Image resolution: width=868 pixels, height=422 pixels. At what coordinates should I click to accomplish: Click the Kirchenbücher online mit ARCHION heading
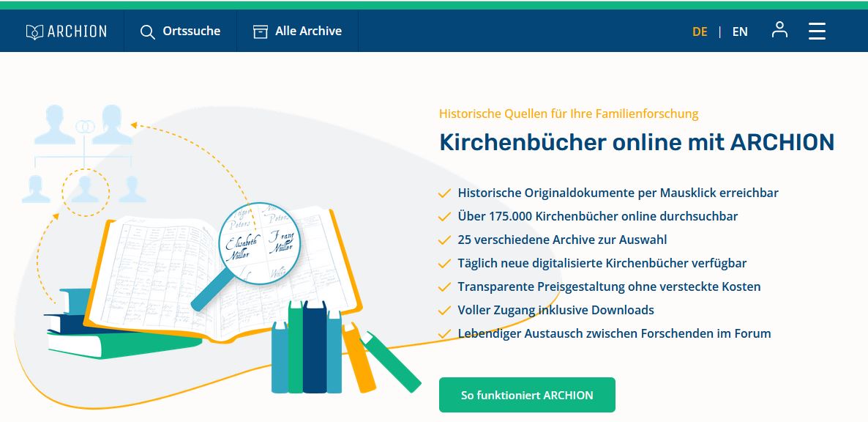pos(636,142)
